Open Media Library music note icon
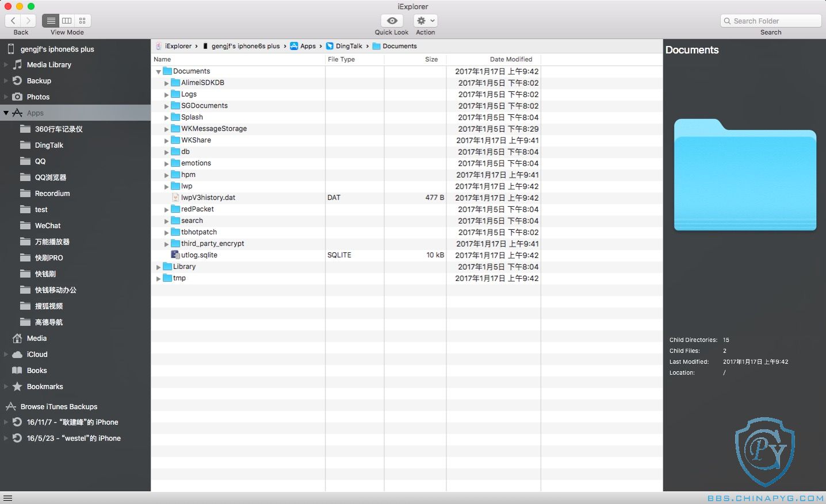The width and height of the screenshot is (826, 504). pos(18,64)
